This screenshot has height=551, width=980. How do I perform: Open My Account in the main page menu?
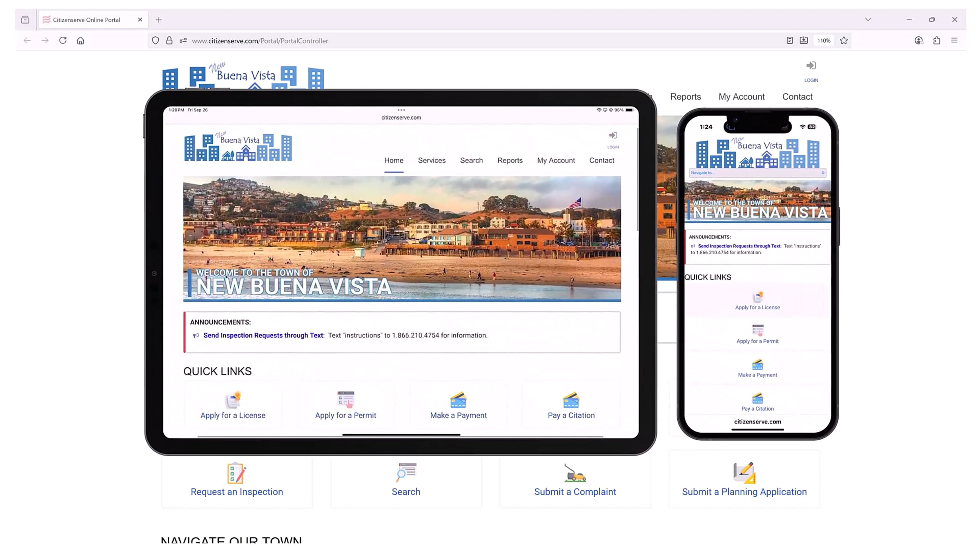tap(742, 97)
